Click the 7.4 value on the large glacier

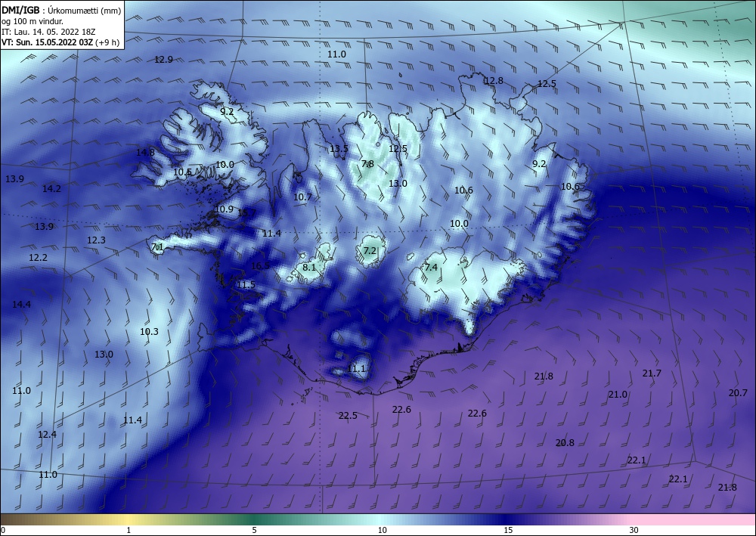[431, 267]
